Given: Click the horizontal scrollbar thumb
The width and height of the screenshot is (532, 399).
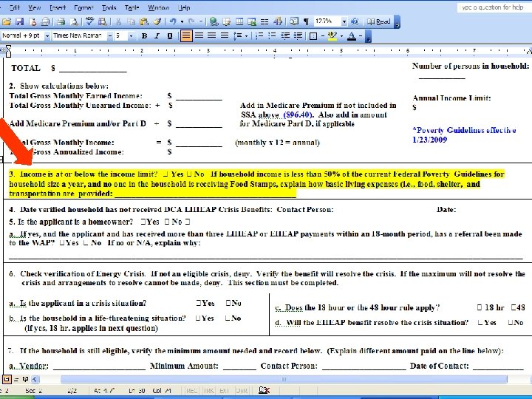Looking at the screenshot, I should point(284,379).
